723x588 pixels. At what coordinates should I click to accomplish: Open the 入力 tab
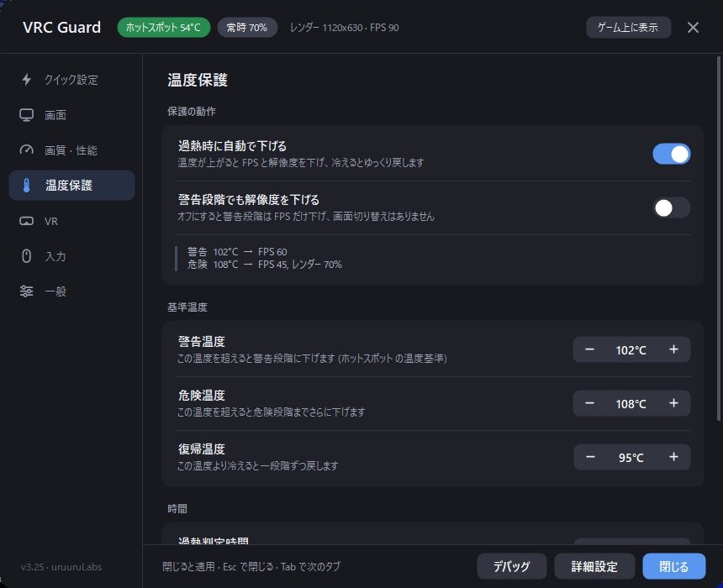coord(72,256)
